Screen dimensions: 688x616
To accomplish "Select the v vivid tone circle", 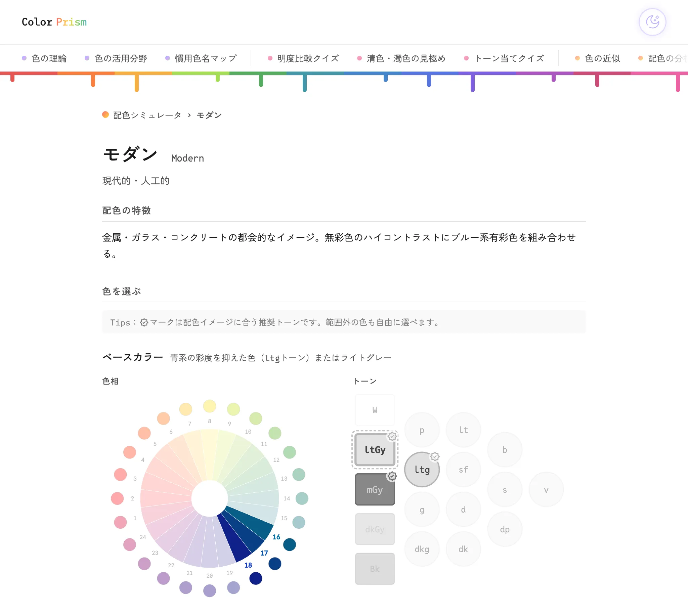I will (546, 489).
